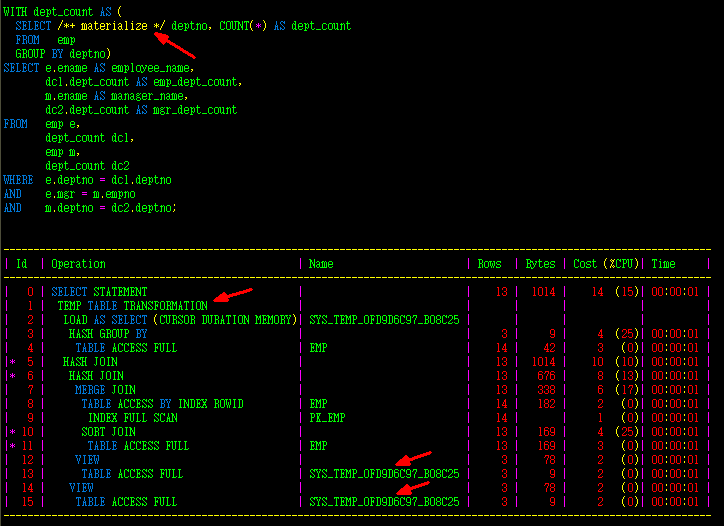
Task: Click 'VIEW' operation with Id 12
Action: (x=87, y=460)
